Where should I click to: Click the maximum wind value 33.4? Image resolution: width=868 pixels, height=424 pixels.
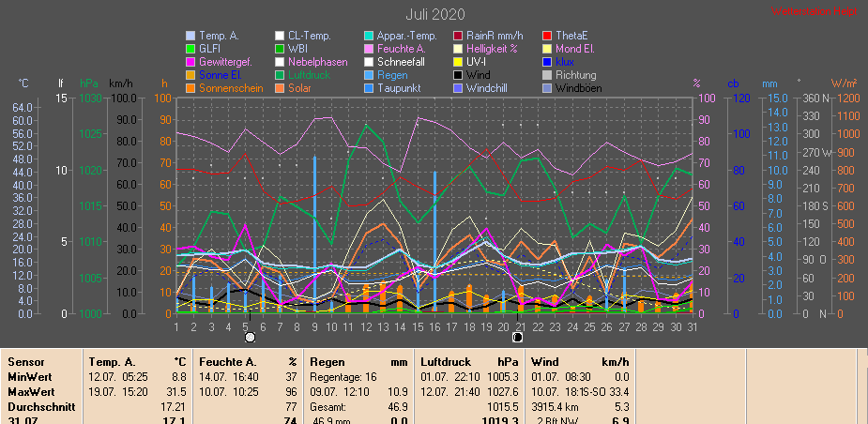pos(619,392)
